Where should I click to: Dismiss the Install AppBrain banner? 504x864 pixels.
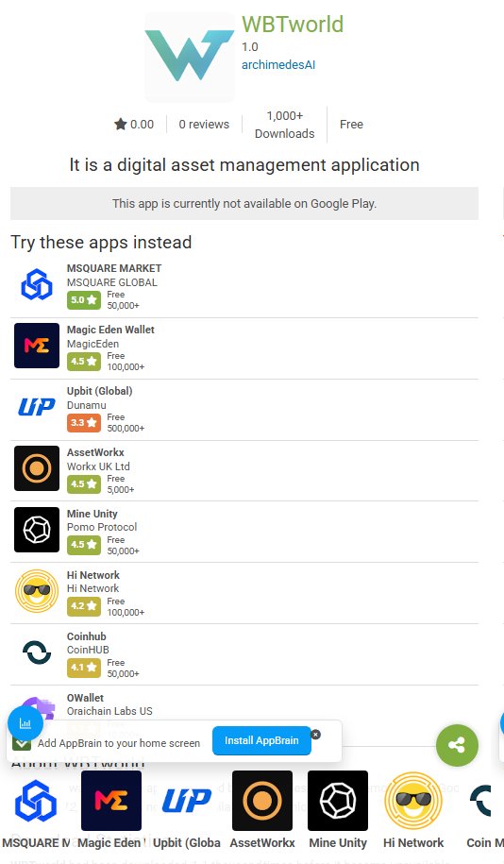pos(315,735)
